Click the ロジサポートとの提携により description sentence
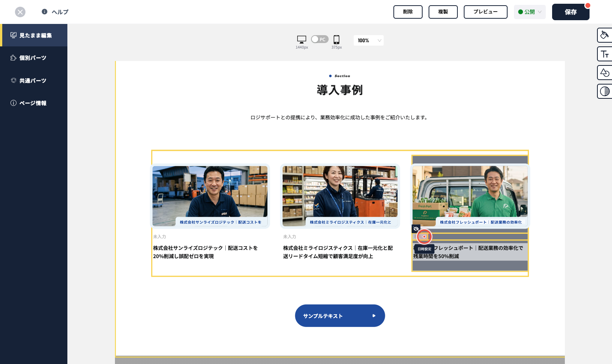612x364 pixels. click(340, 117)
